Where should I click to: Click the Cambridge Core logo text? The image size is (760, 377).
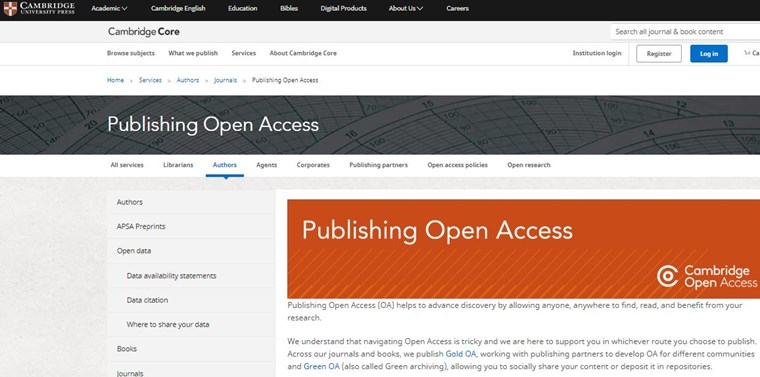point(143,31)
